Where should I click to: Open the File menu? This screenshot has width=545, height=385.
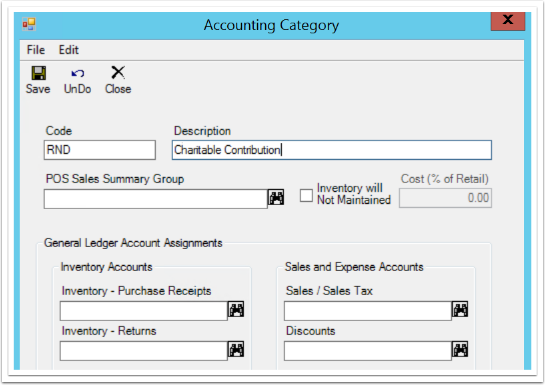[36, 50]
